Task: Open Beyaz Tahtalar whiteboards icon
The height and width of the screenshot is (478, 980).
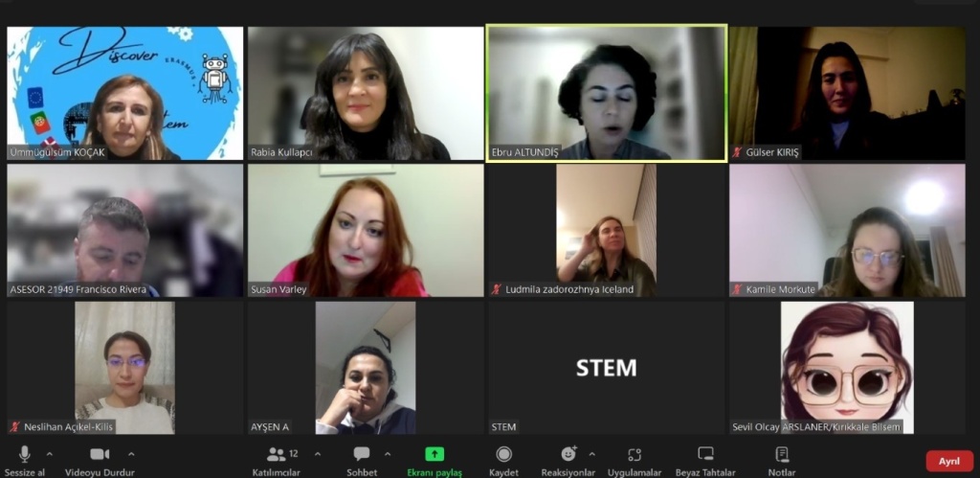Action: (705, 454)
